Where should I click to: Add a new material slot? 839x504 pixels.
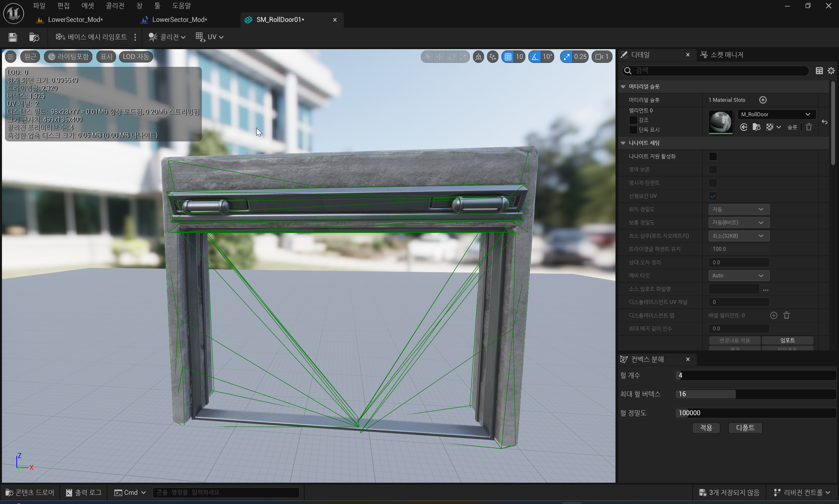[763, 100]
